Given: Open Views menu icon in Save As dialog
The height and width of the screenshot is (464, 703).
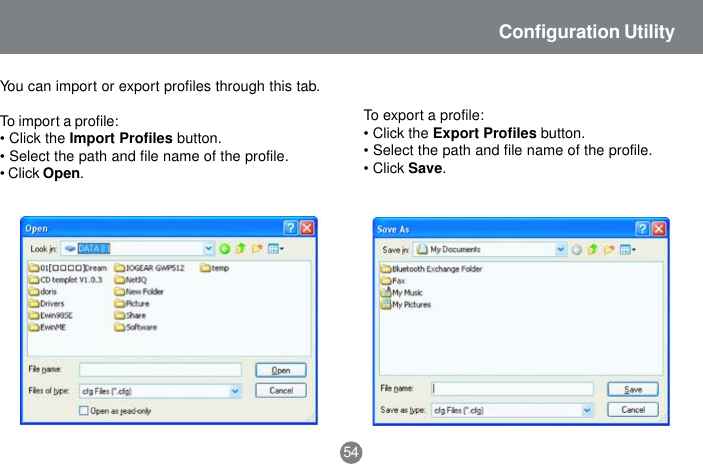Looking at the screenshot, I should [627, 249].
